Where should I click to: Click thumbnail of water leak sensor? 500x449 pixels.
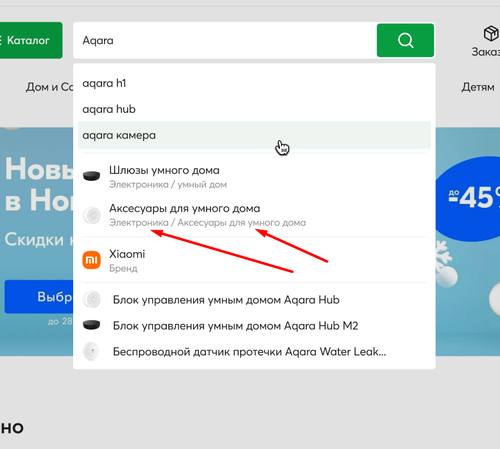pyautogui.click(x=91, y=351)
